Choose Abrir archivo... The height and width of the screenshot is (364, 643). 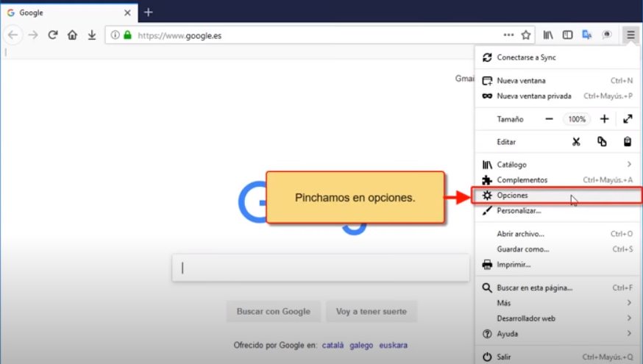coord(558,234)
